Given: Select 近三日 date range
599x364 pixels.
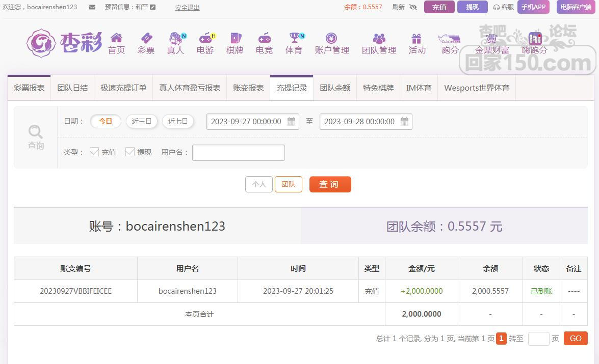Looking at the screenshot, I should (142, 121).
